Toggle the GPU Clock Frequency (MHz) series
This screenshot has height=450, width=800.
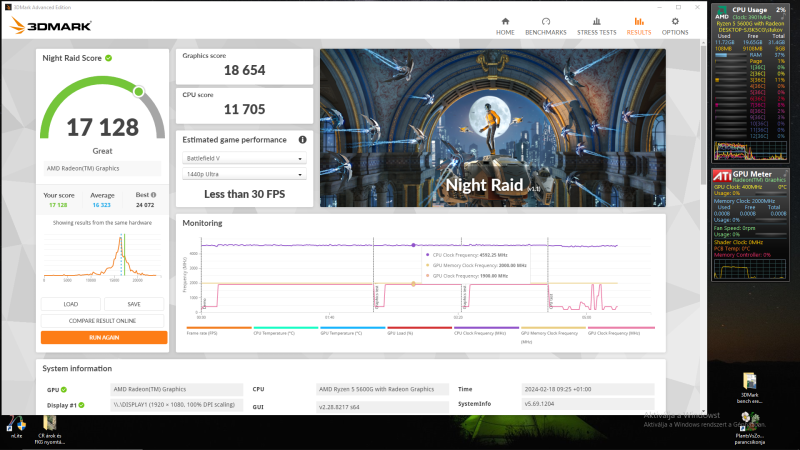[x=621, y=331]
